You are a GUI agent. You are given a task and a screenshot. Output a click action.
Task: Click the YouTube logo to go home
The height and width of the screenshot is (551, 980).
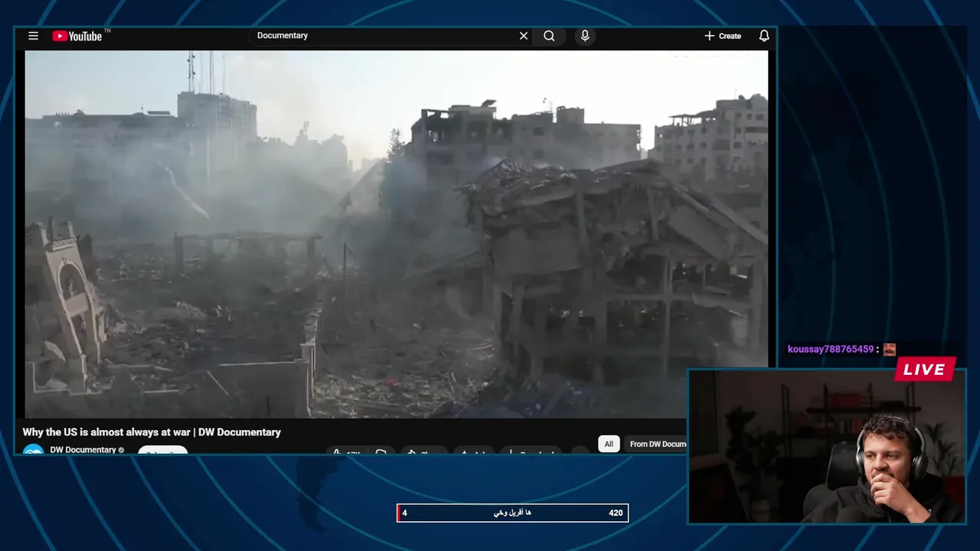(x=77, y=36)
